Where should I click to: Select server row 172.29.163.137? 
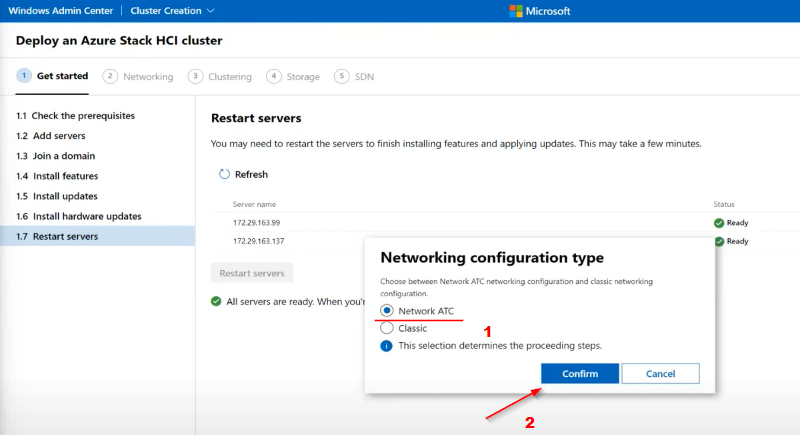(505, 241)
